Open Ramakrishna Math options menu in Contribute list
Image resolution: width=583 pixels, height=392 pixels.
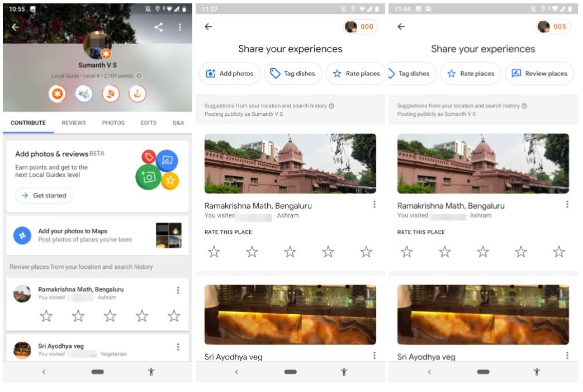(x=178, y=290)
